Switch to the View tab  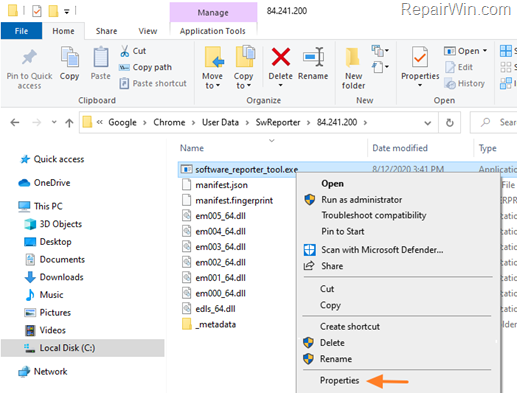pos(148,31)
